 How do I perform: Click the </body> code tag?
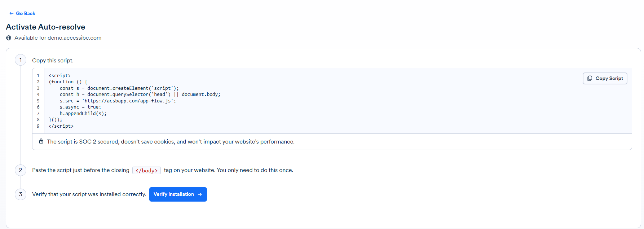pos(146,171)
